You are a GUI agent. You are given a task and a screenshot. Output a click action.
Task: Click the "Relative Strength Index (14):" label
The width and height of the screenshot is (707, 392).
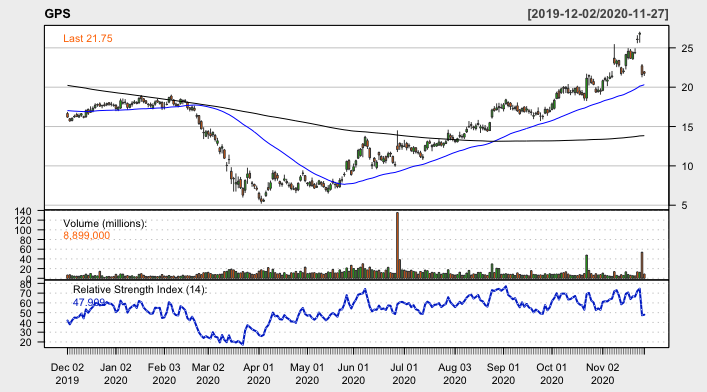(x=140, y=290)
